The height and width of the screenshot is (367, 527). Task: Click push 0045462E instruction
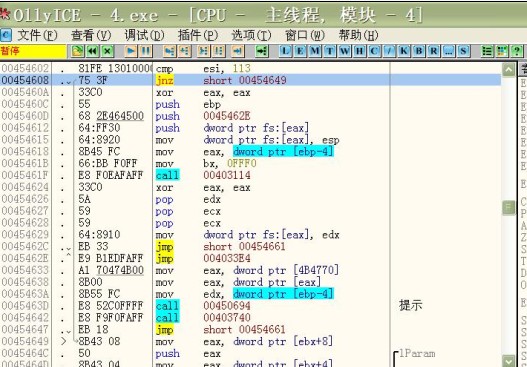pos(203,116)
